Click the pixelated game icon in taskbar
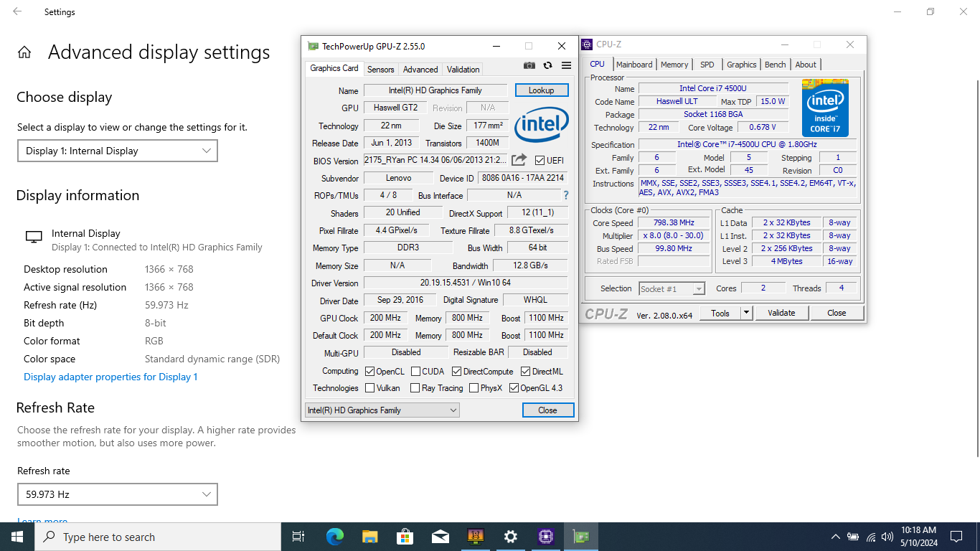Image resolution: width=980 pixels, height=551 pixels. pyautogui.click(x=475, y=537)
